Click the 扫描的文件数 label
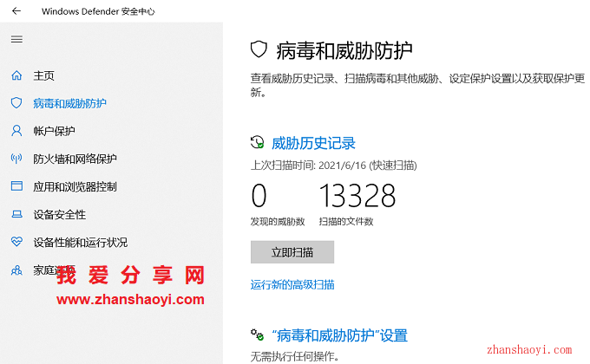This screenshot has width=590, height=364. [x=346, y=222]
